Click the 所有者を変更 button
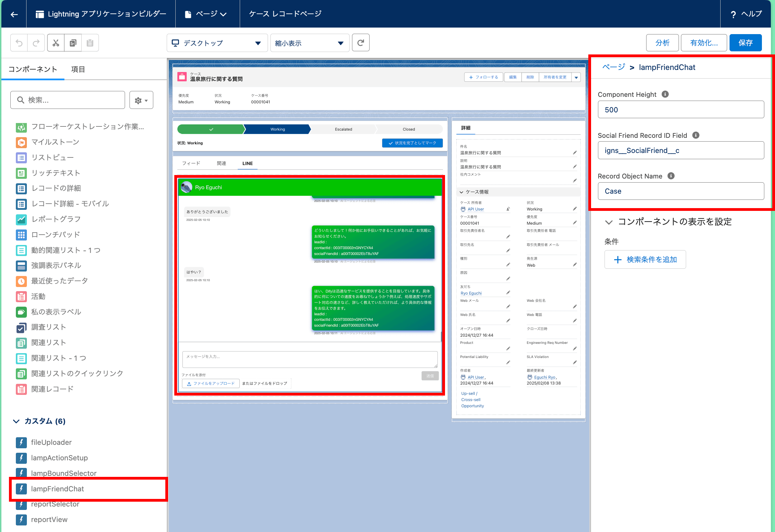The width and height of the screenshot is (775, 532). pyautogui.click(x=555, y=77)
